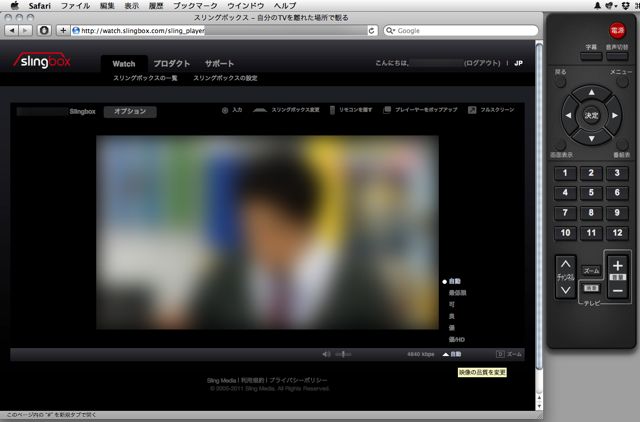Click the 画面表示 display button on remote
640x422 pixels.
pos(560,145)
